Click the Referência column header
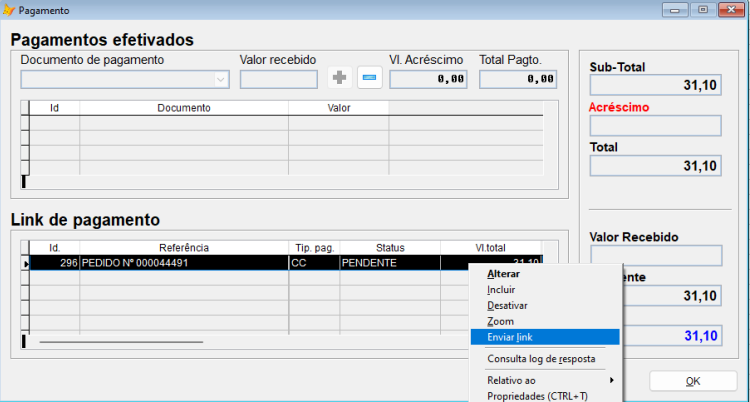 183,247
